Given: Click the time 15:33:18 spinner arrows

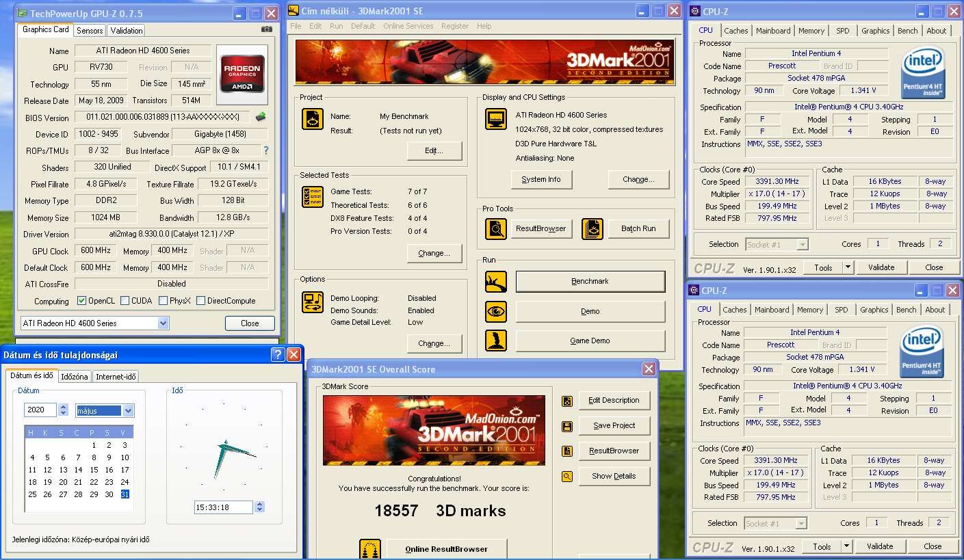Looking at the screenshot, I should pyautogui.click(x=259, y=507).
